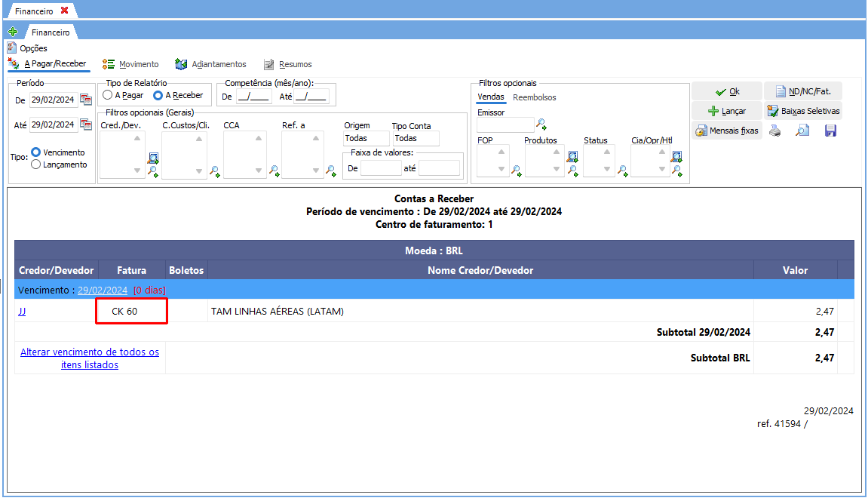Click the green plus new tab icon
Viewport: 868px width, 501px height.
coord(13,32)
